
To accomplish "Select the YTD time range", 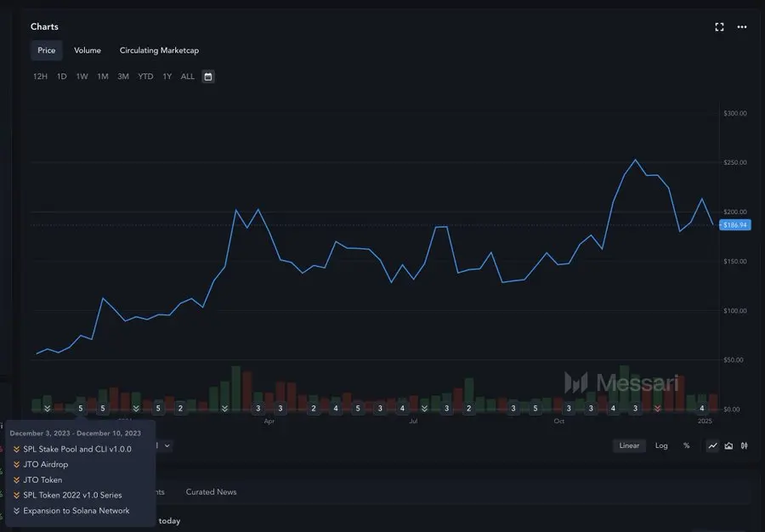I will [144, 76].
